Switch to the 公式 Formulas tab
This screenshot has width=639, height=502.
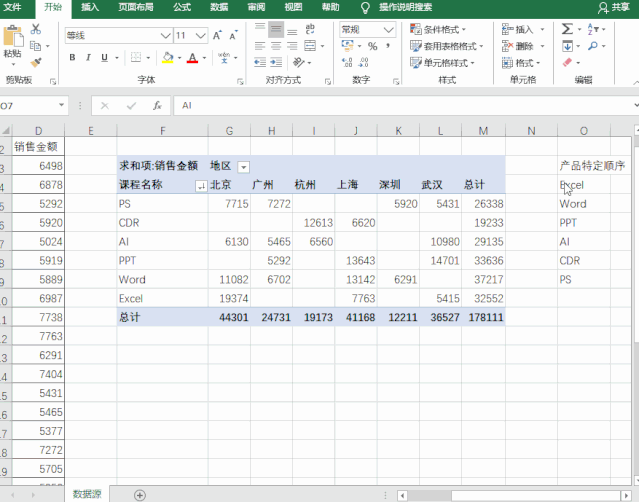pos(182,7)
